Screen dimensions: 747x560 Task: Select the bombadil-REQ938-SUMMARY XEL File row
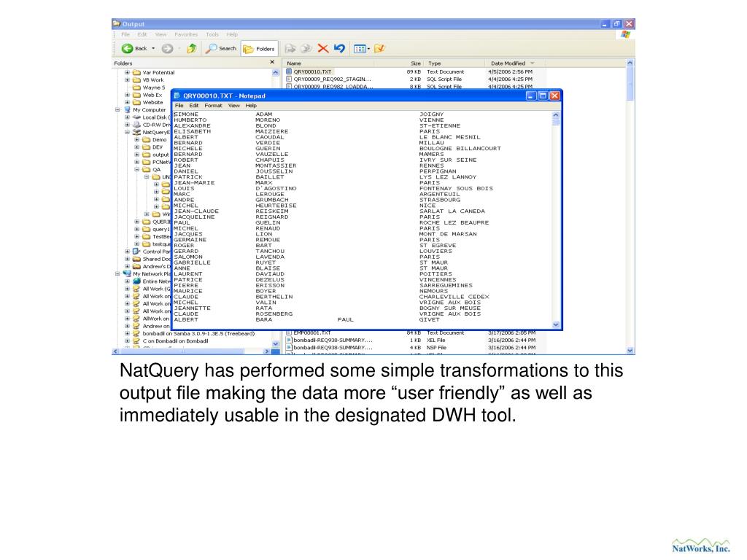(411, 340)
